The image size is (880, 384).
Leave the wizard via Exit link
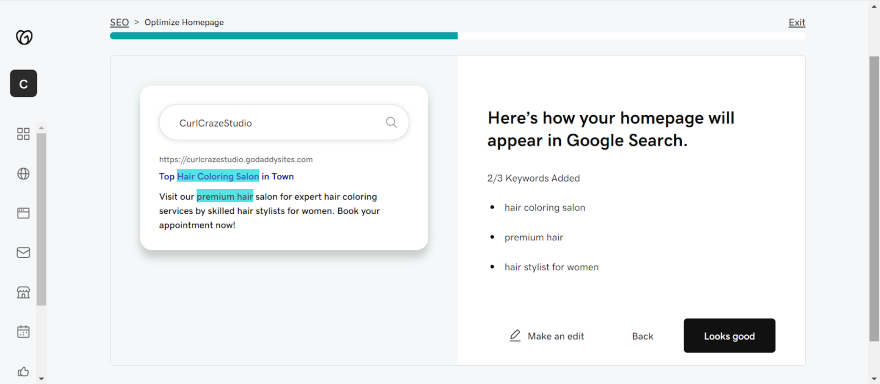(x=797, y=22)
